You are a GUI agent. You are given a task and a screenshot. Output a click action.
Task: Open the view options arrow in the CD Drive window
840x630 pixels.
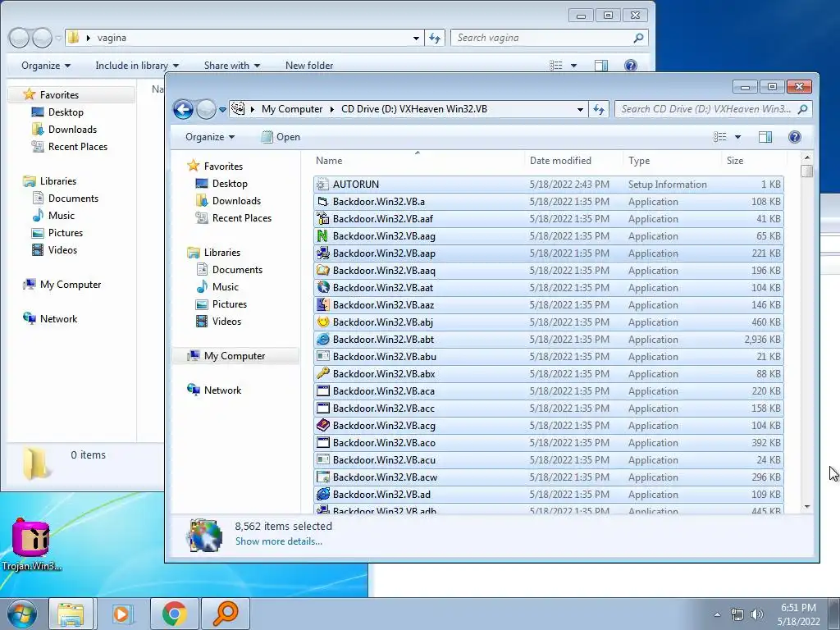click(737, 137)
